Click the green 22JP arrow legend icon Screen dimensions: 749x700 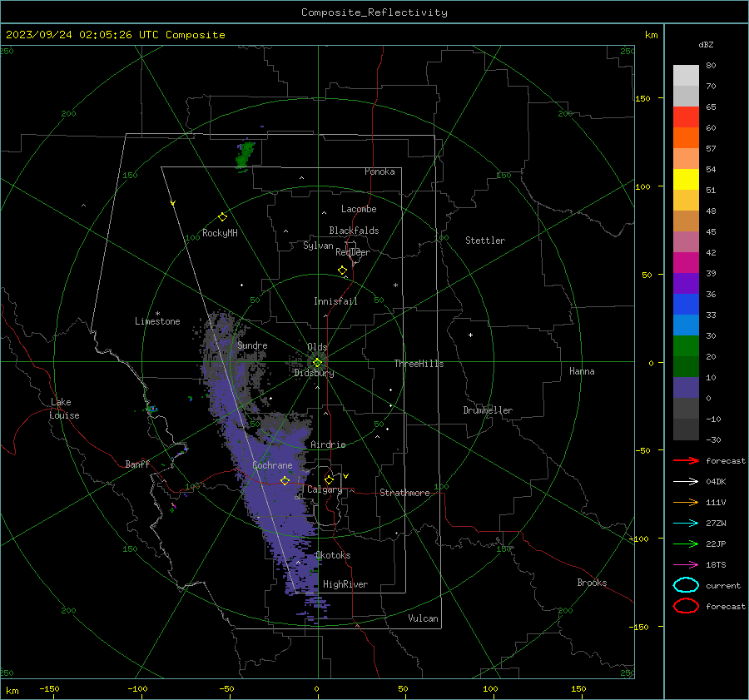point(686,544)
